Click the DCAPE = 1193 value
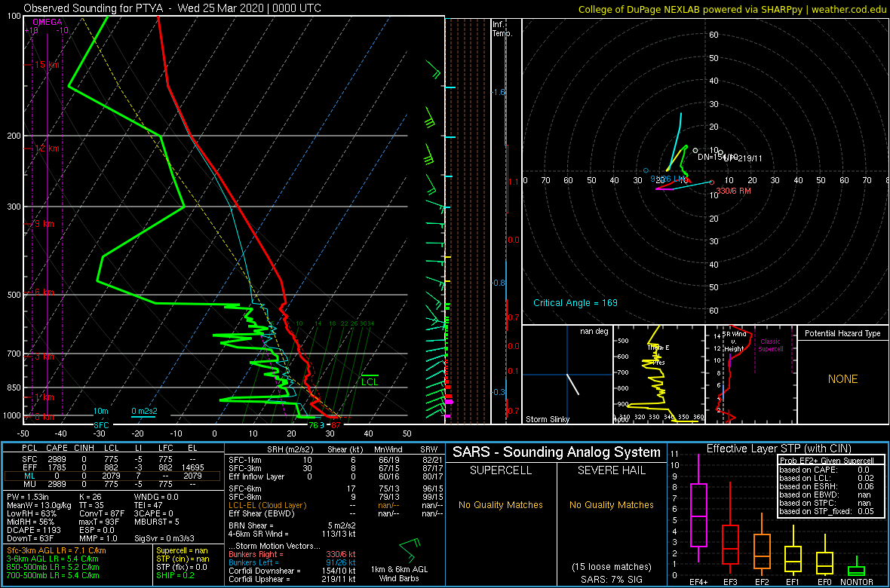890x588 pixels. tap(33, 529)
